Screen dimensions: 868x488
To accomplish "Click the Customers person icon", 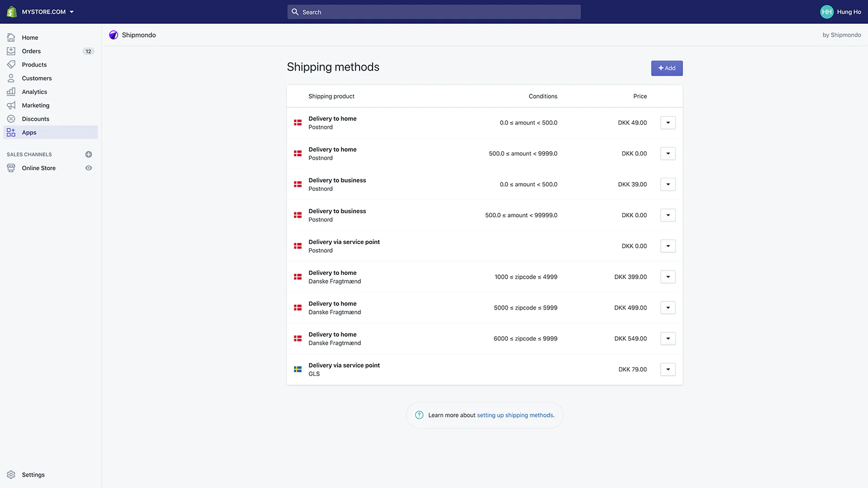I will pyautogui.click(x=11, y=78).
